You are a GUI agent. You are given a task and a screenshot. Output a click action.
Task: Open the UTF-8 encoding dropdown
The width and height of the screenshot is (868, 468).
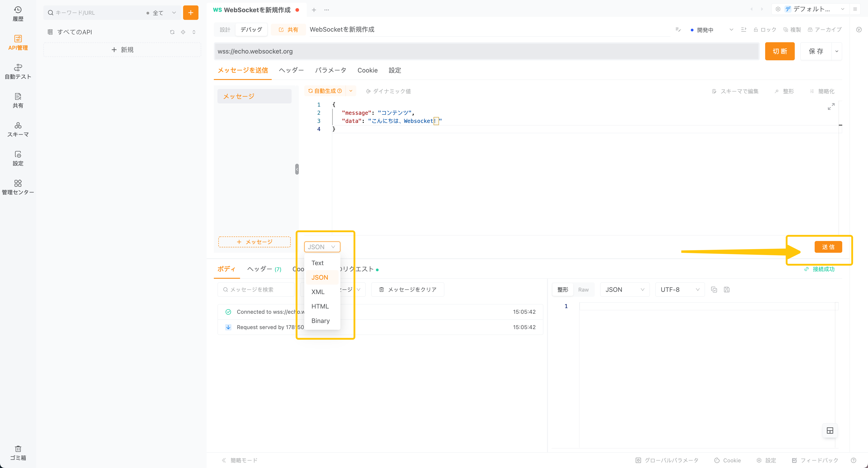point(680,290)
